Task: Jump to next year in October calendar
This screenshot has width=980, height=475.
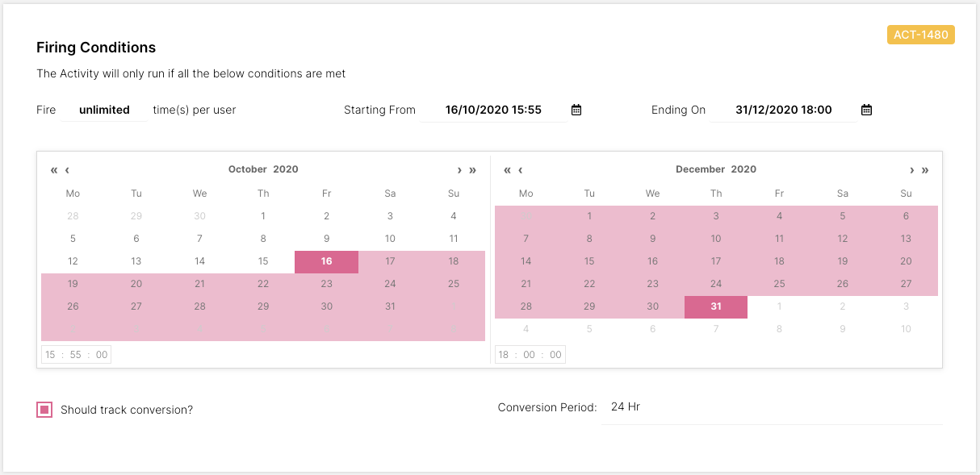Action: point(472,170)
